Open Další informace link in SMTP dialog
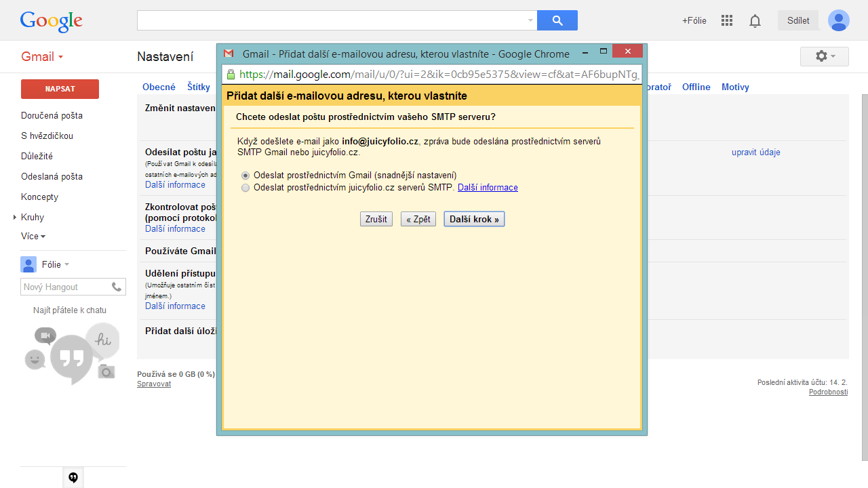Screen dimensions: 868x488 488,188
